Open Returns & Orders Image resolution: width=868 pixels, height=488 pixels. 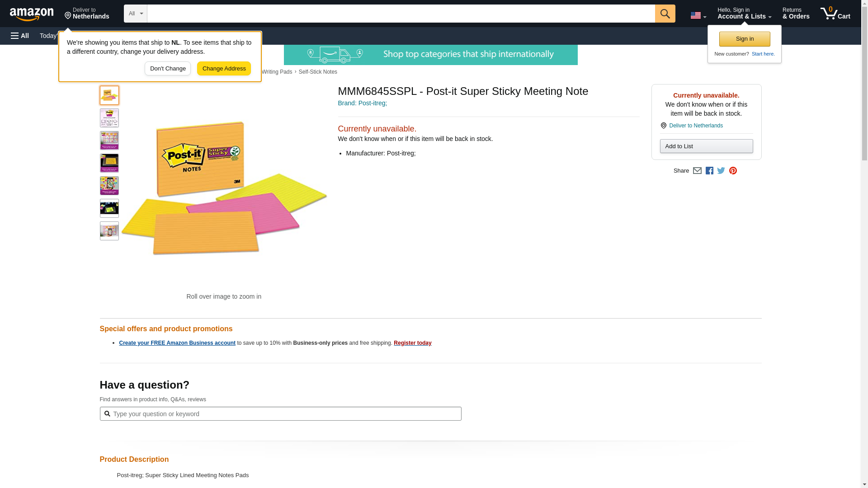pos(796,13)
